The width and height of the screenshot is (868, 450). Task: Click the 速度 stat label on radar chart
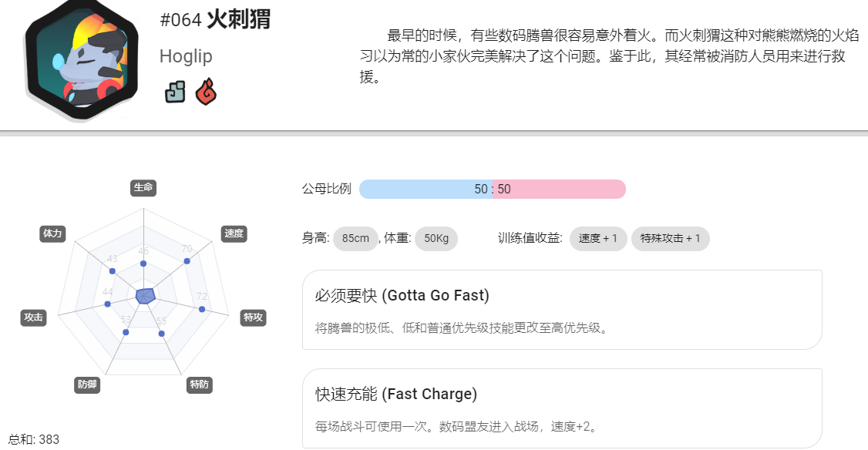pyautogui.click(x=234, y=233)
